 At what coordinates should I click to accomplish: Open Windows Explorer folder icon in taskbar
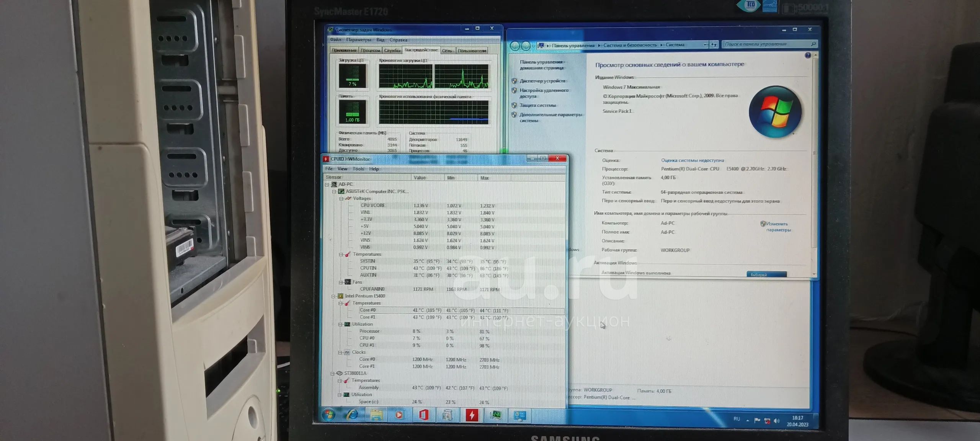click(376, 415)
